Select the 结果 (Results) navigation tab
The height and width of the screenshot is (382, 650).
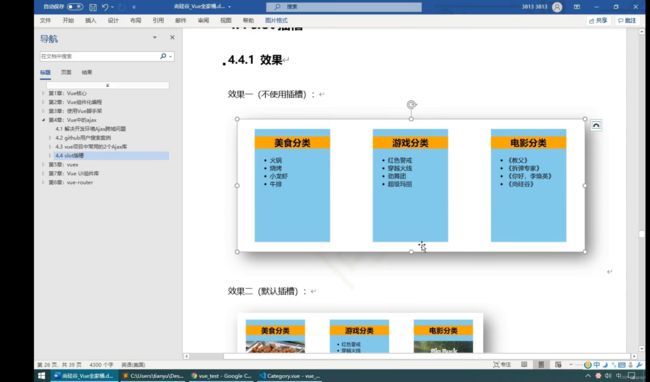coord(87,73)
